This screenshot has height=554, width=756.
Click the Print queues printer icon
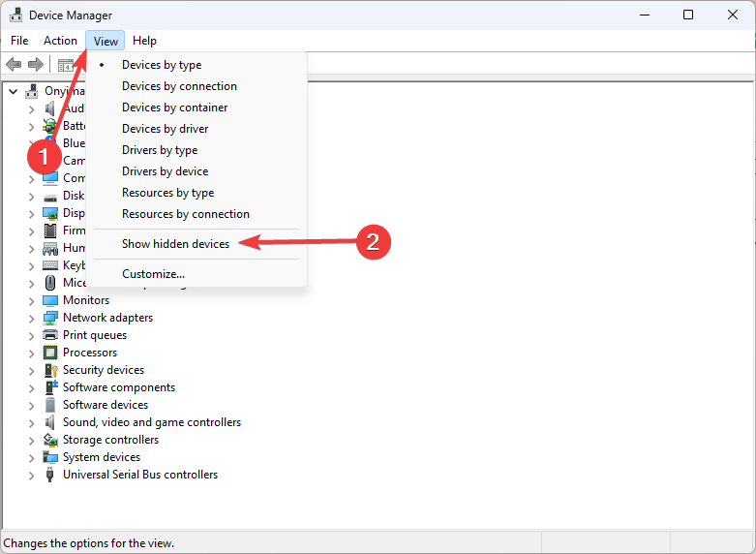pos(50,335)
